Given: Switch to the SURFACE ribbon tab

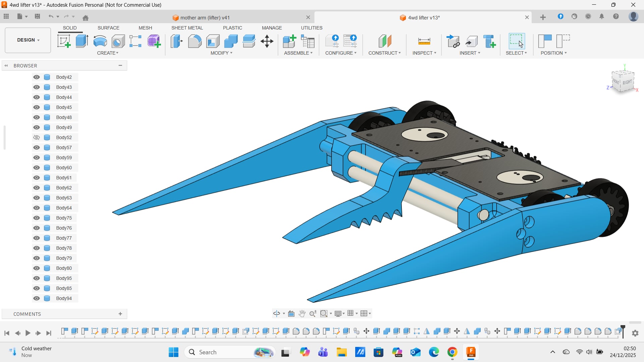Looking at the screenshot, I should [108, 28].
